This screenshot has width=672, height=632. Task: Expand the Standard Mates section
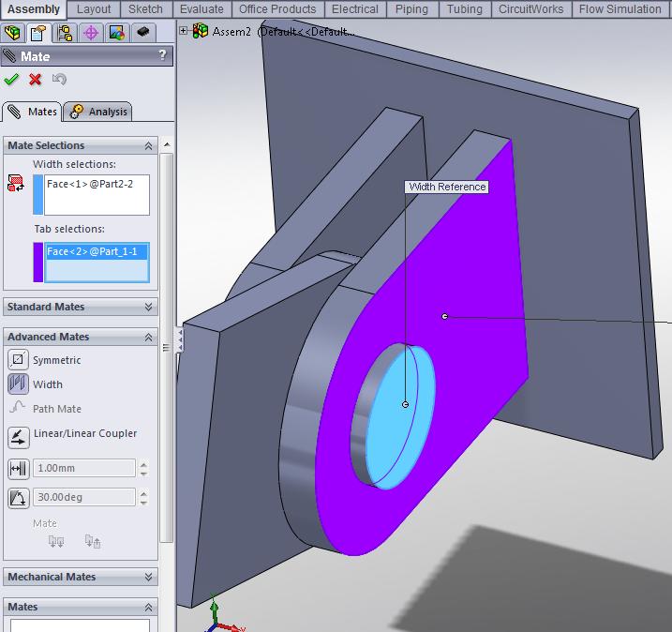(148, 307)
